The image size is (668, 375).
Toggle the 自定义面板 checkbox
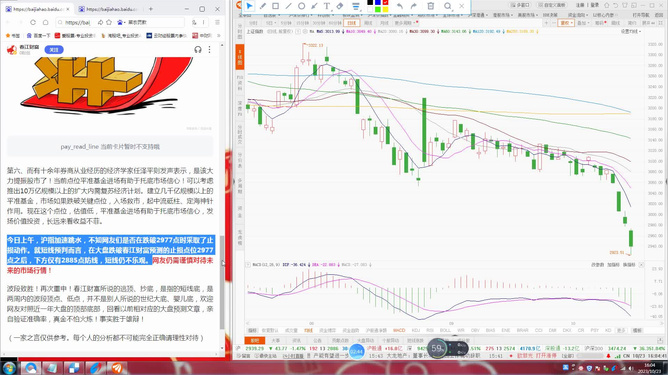(552, 5)
